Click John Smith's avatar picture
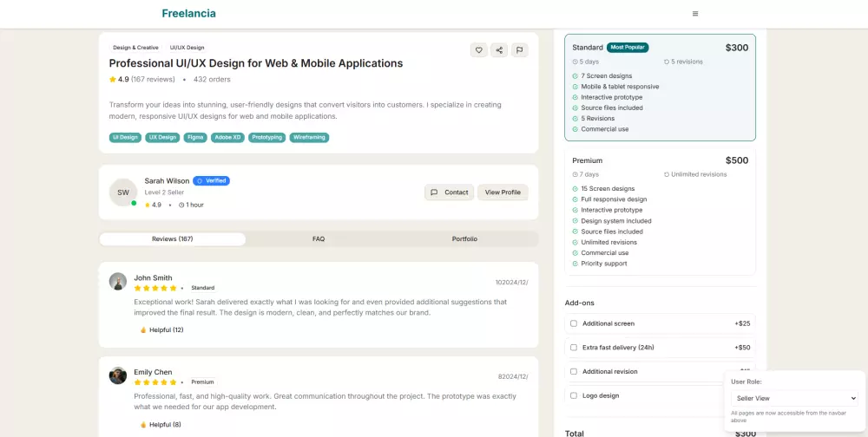 point(118,281)
